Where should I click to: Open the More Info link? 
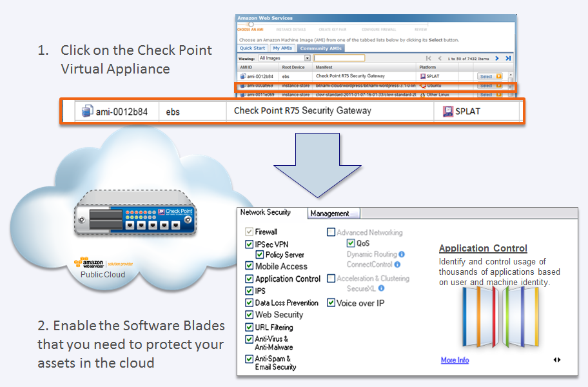coord(455,360)
